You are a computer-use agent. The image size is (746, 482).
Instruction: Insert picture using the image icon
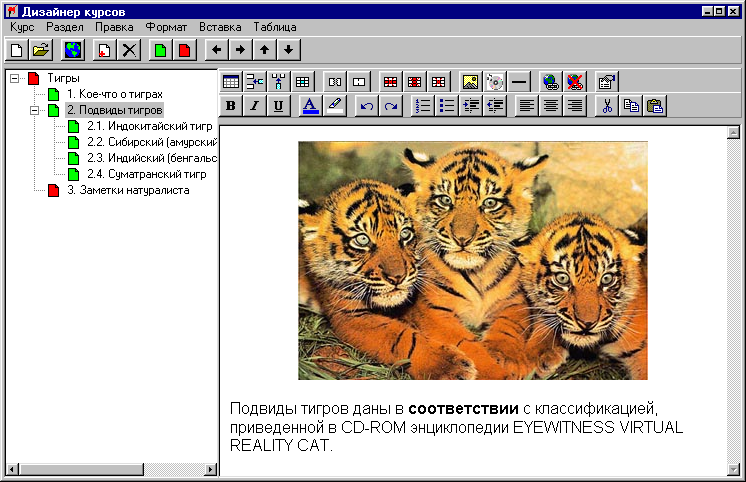471,82
